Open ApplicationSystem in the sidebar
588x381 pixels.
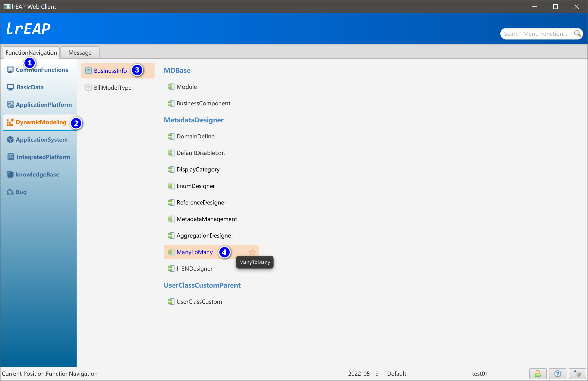coord(39,140)
